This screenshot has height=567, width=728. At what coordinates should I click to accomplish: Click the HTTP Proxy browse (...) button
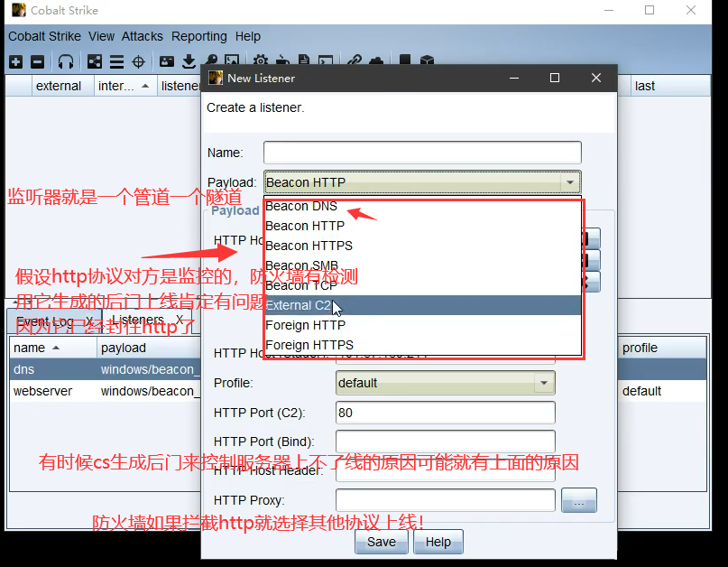click(579, 500)
